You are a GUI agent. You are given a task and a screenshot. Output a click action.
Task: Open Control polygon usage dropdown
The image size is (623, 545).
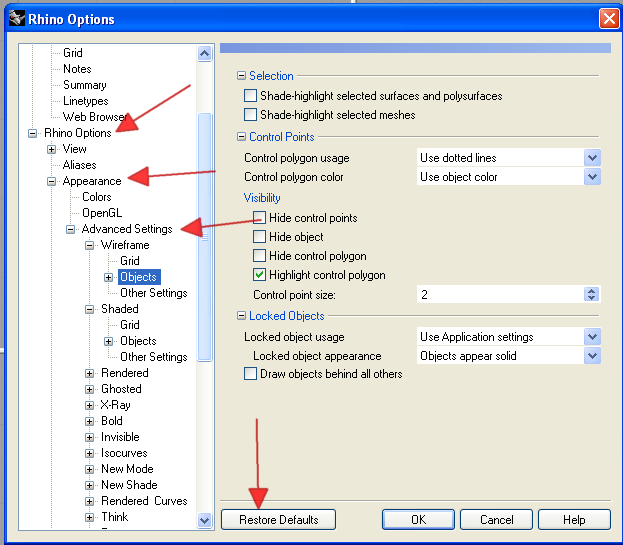pos(592,158)
